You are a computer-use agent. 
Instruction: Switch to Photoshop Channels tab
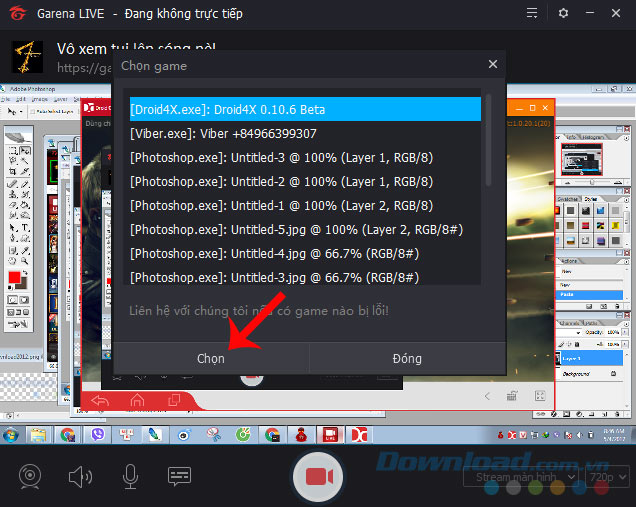[569, 323]
